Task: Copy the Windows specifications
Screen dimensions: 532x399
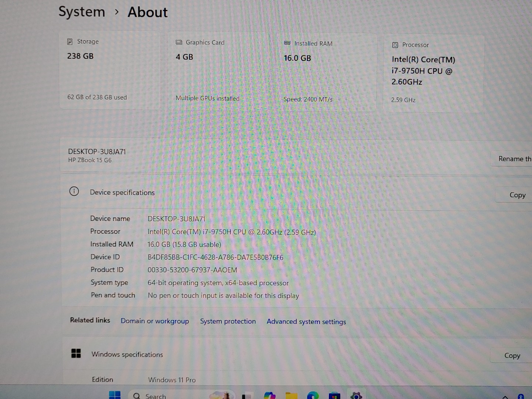Action: click(512, 355)
